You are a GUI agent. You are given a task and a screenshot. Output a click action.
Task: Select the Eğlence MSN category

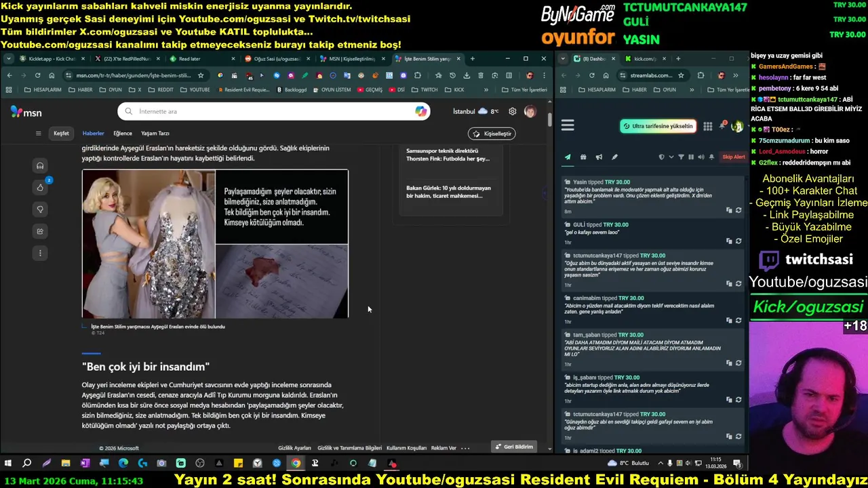point(123,134)
